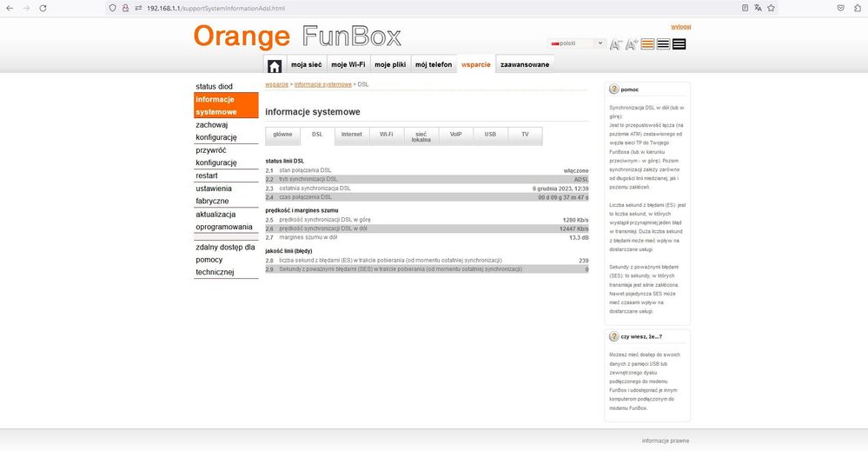Open the moje Wi-Fi menu
Image resolution: width=868 pixels, height=457 pixels.
348,64
